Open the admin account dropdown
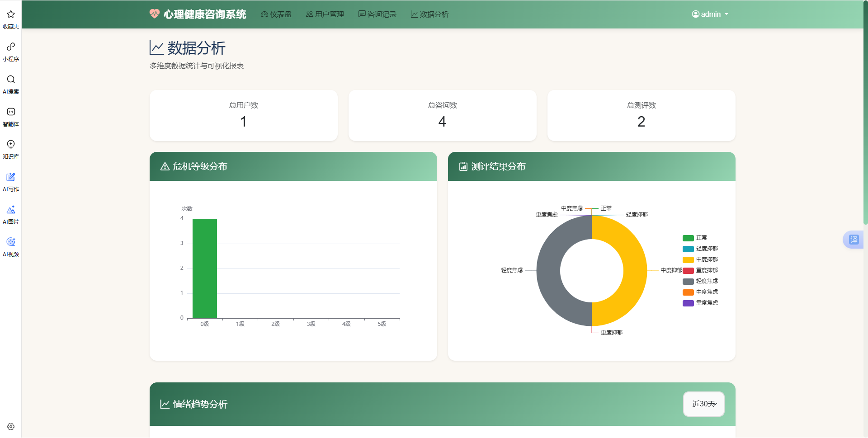868x438 pixels. [x=710, y=14]
